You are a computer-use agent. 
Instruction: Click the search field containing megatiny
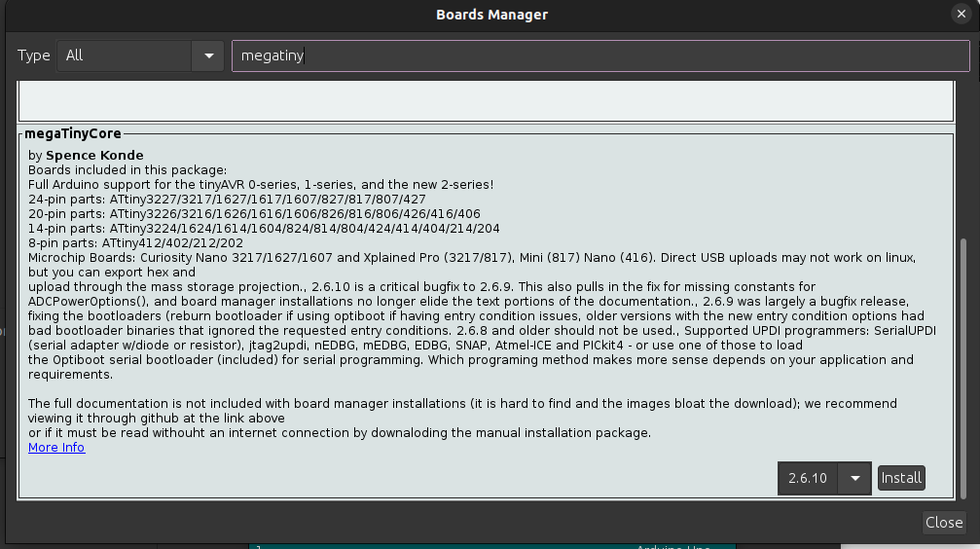tap(594, 55)
